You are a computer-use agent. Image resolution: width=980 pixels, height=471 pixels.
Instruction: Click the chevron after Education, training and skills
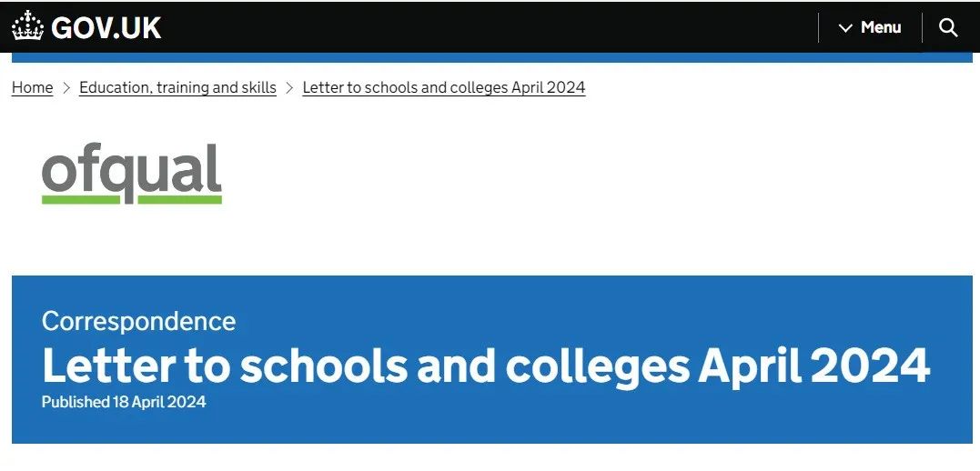(x=289, y=88)
